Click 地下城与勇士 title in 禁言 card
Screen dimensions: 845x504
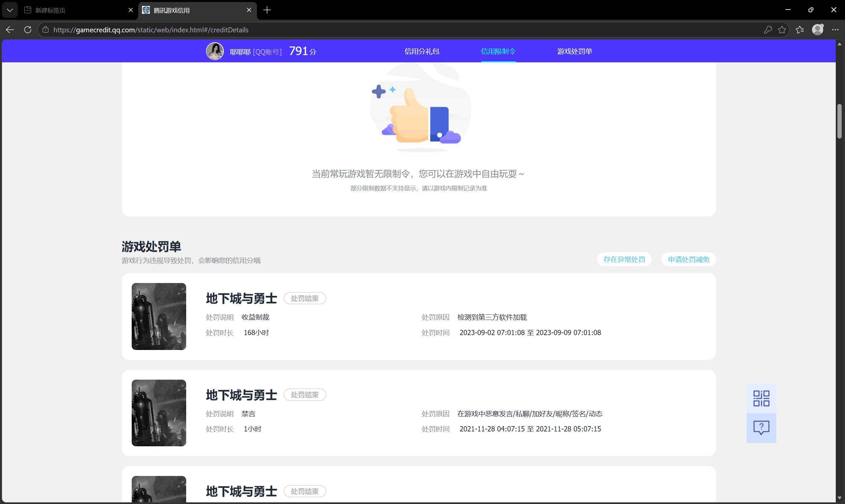[241, 395]
